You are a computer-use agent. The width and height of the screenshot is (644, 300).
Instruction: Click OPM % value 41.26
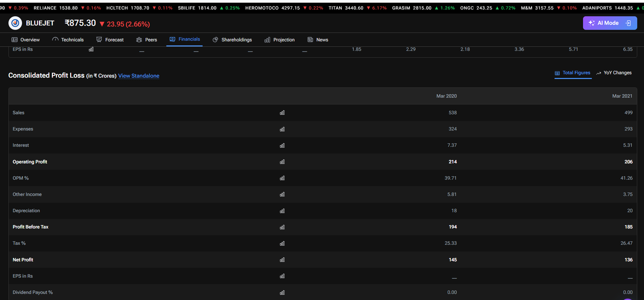(x=626, y=178)
